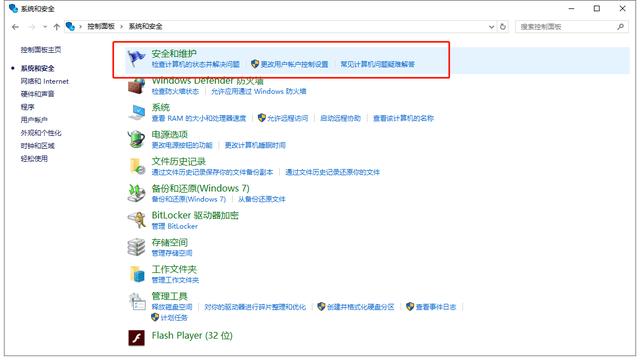
Task: Click 计划任务 link
Action: click(x=174, y=318)
